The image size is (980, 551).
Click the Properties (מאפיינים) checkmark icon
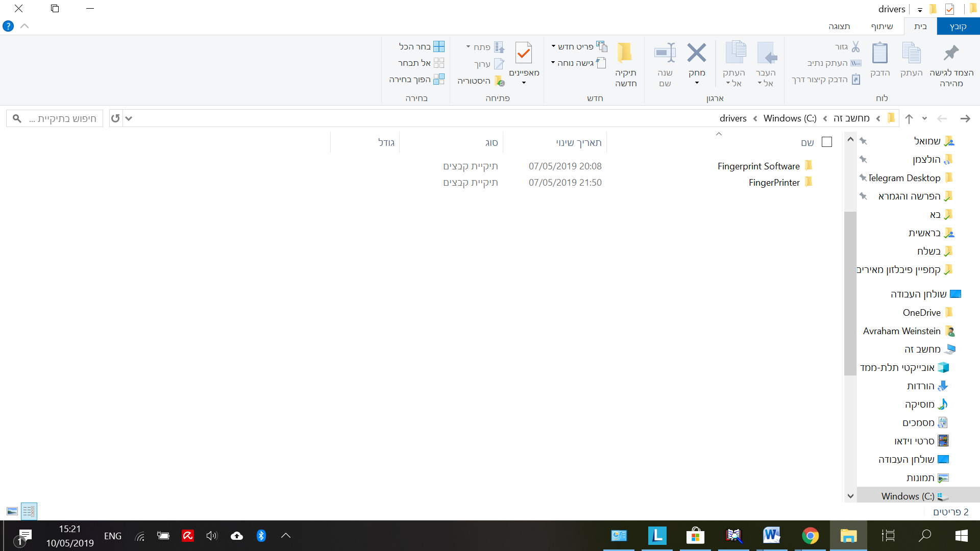point(524,53)
